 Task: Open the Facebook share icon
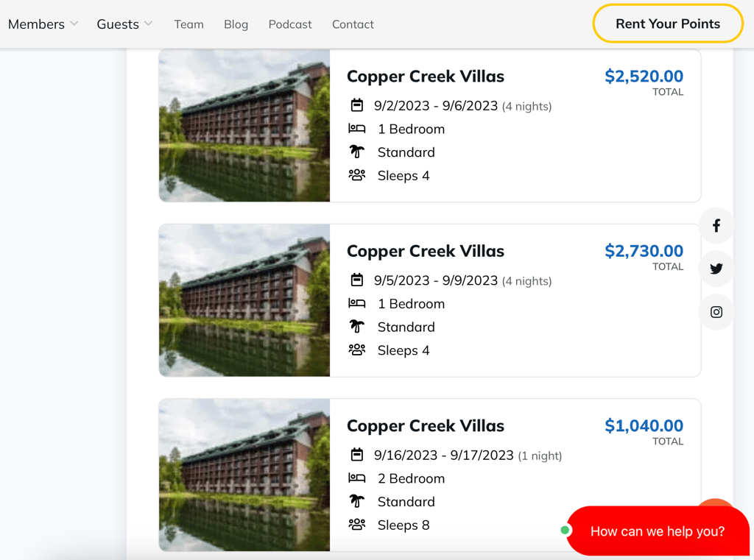[716, 226]
